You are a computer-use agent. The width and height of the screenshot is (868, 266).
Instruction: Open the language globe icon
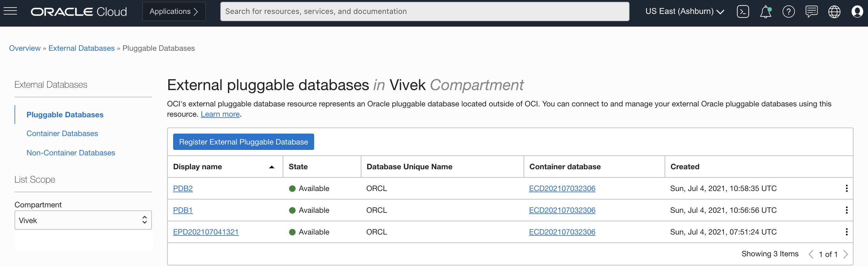pyautogui.click(x=834, y=11)
